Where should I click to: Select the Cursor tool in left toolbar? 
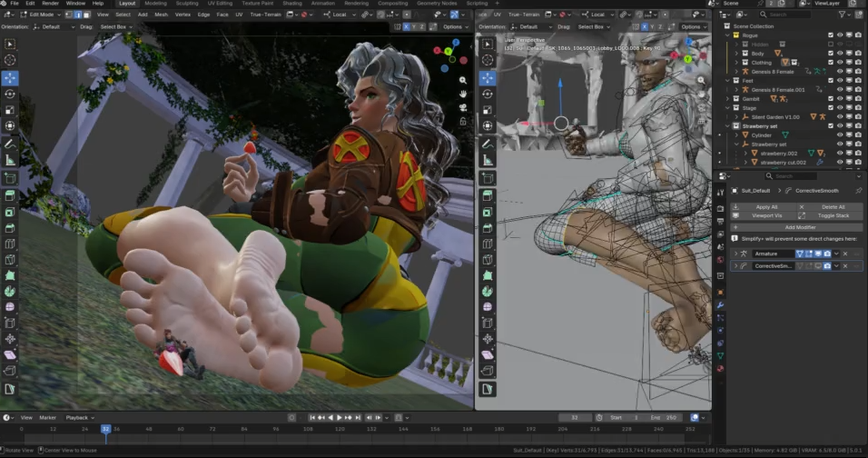pos(10,60)
